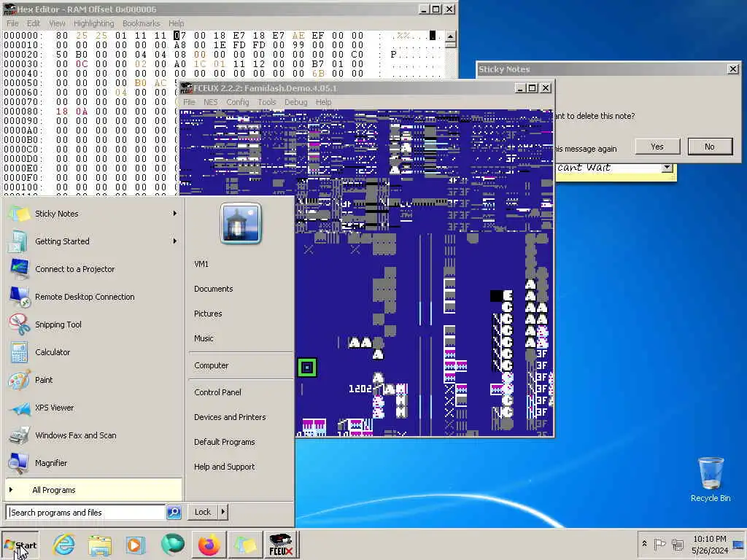Open FCEUX Help menu
This screenshot has height=560, width=747.
tap(323, 102)
